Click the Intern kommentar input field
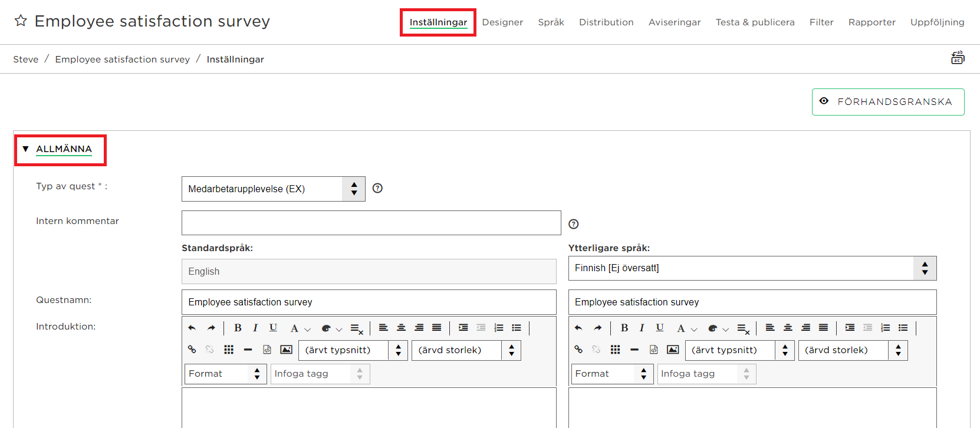Viewport: 980px width, 428px height. pyautogui.click(x=371, y=223)
